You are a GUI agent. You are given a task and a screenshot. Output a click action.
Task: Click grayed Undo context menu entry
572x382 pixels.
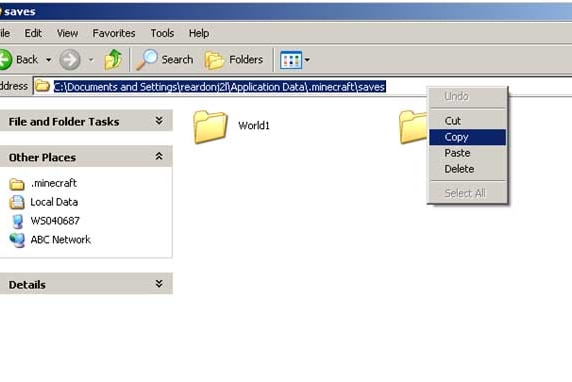point(467,97)
